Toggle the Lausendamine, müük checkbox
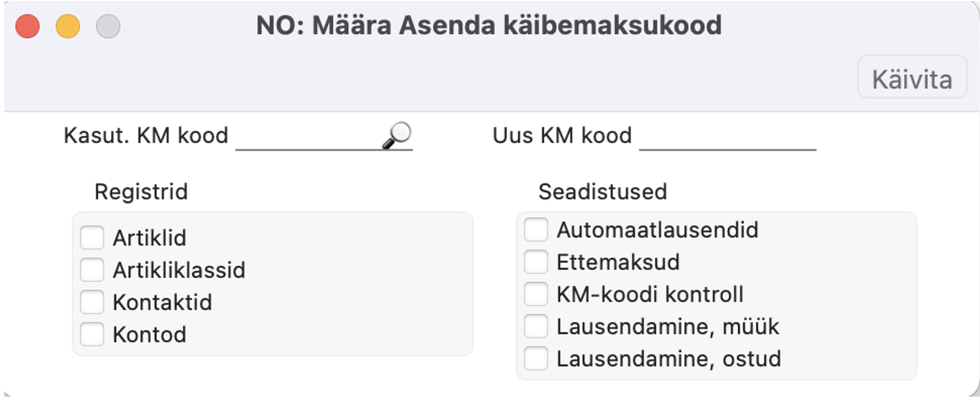The height and width of the screenshot is (403, 980). pos(536,326)
